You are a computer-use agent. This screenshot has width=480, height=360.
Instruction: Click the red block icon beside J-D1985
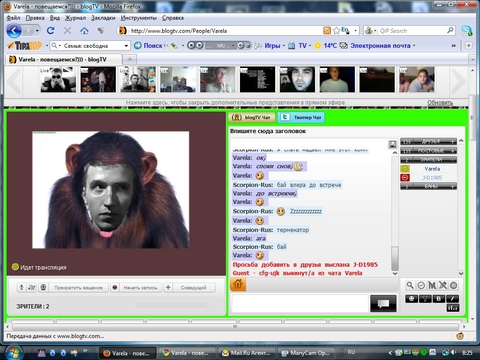405,177
